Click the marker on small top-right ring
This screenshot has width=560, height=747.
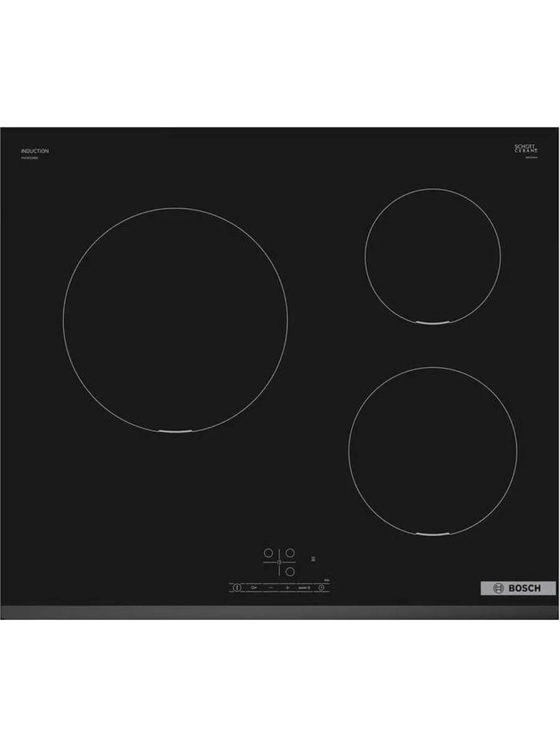(432, 323)
